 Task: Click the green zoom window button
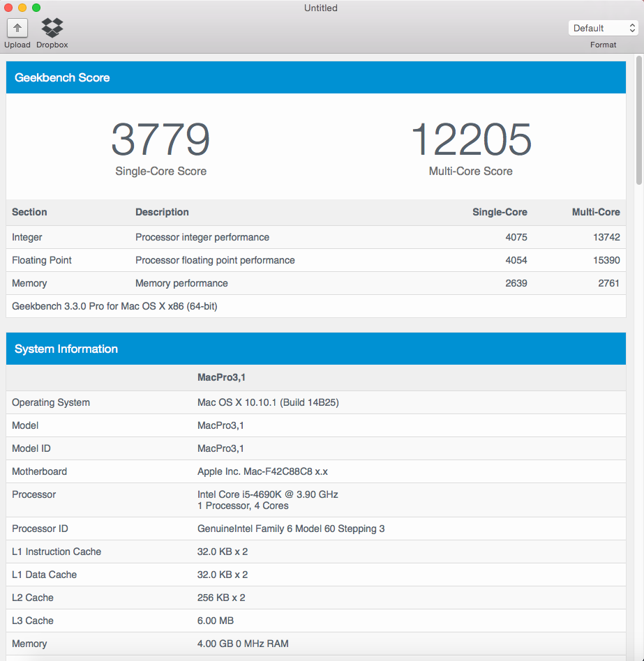tap(36, 8)
